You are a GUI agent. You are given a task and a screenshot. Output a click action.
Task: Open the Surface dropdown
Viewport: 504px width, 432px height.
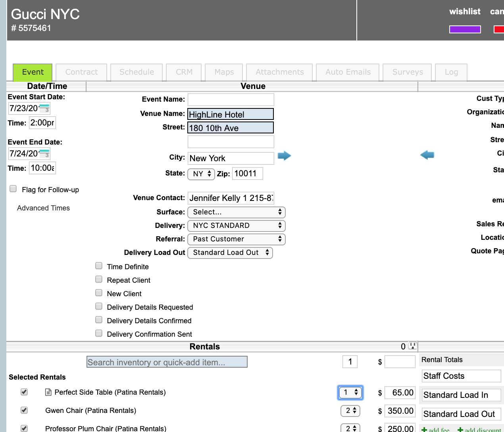(236, 212)
